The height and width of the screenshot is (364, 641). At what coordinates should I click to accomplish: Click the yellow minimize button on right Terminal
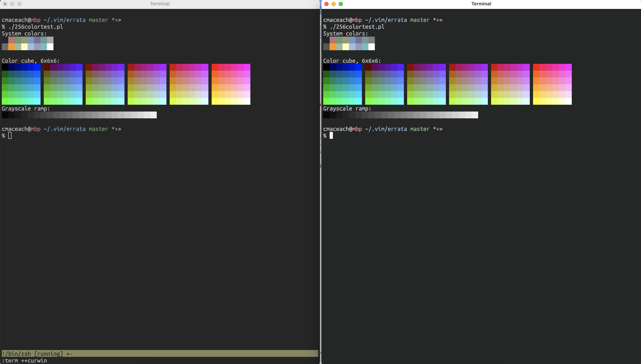pos(333,4)
